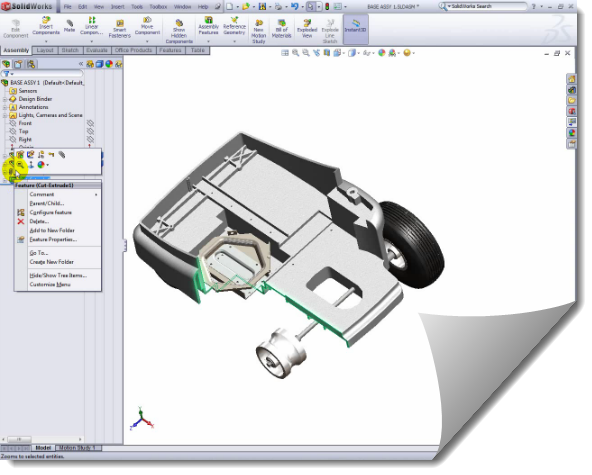Expand the Design Binder node
The height and width of the screenshot is (475, 592).
coord(5,99)
